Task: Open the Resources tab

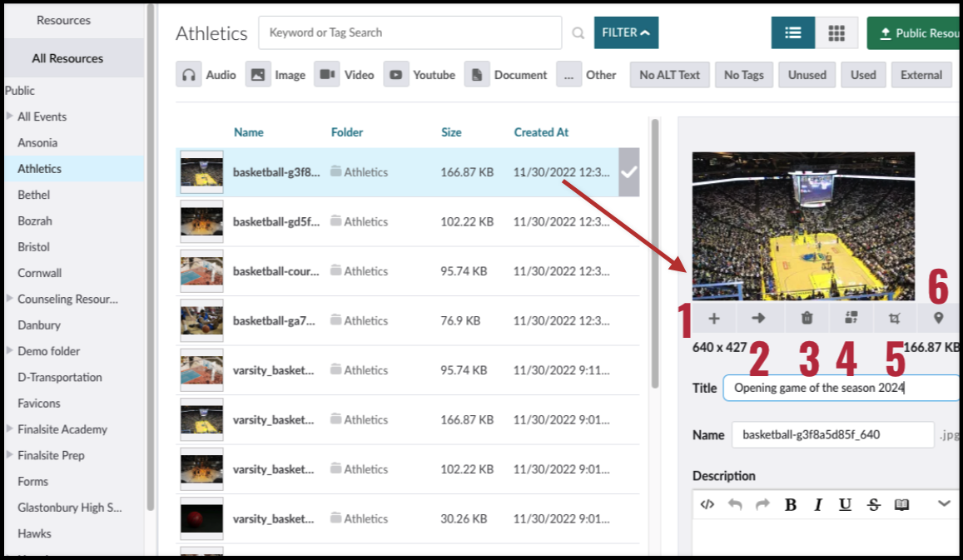Action: [x=63, y=20]
